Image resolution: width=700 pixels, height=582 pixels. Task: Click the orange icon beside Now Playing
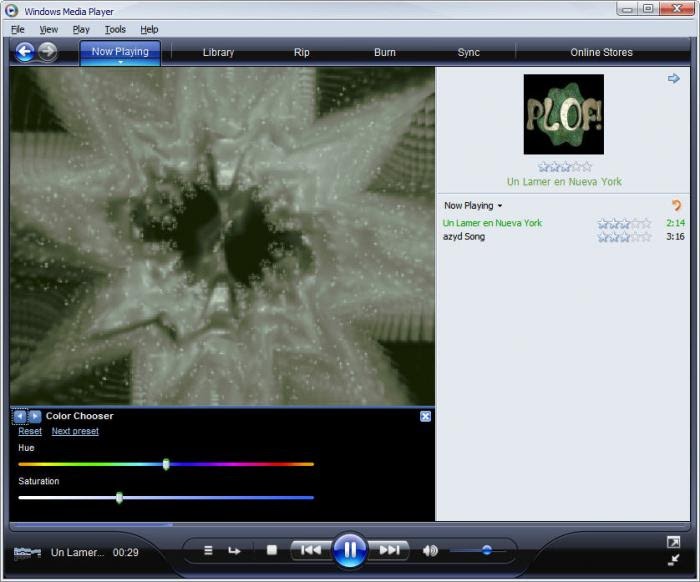pyautogui.click(x=676, y=205)
